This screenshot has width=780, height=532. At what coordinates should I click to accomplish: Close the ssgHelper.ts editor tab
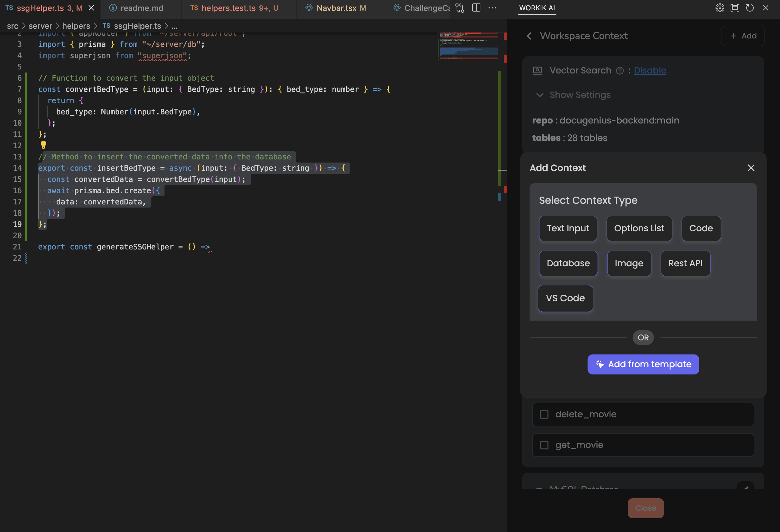point(91,8)
